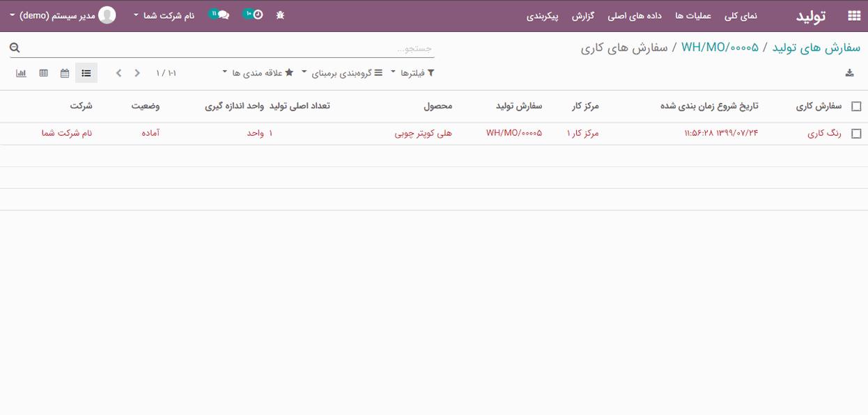
Task: Open the علاقه مندی ها dropdown
Action: 258,73
